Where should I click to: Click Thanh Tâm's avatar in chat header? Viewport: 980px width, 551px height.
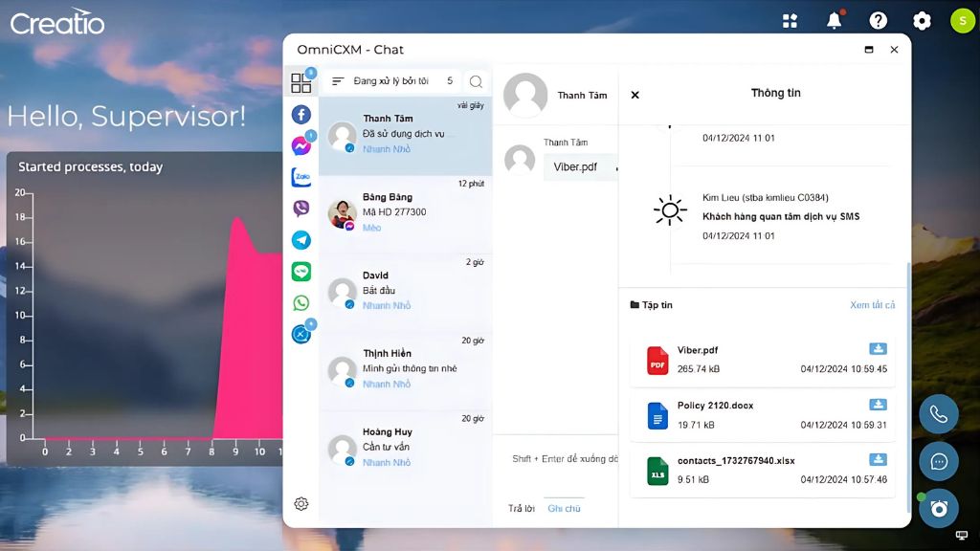525,95
